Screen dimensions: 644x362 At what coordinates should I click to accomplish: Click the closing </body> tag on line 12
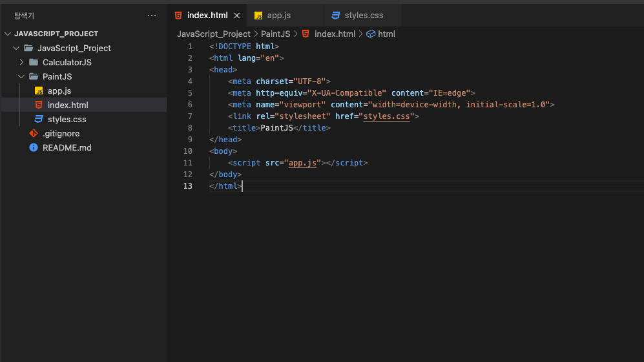tap(225, 175)
